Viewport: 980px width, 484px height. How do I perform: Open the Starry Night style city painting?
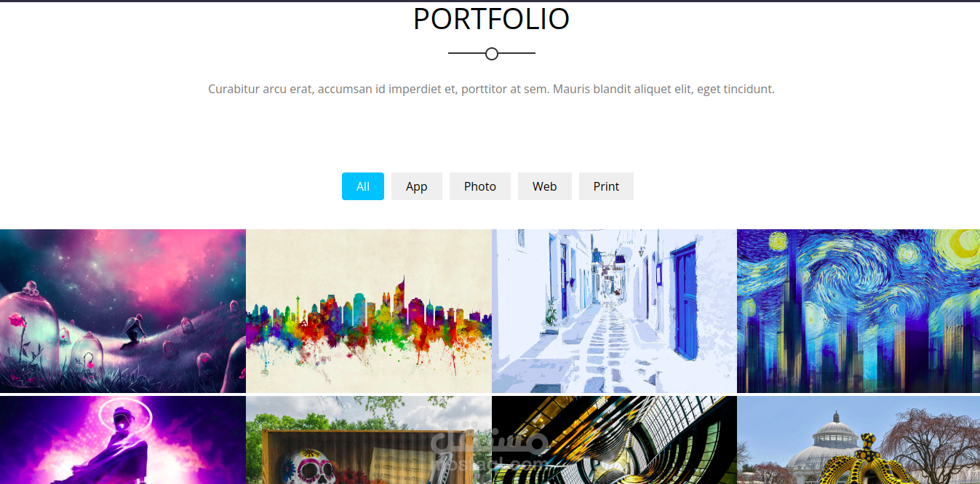[859, 311]
